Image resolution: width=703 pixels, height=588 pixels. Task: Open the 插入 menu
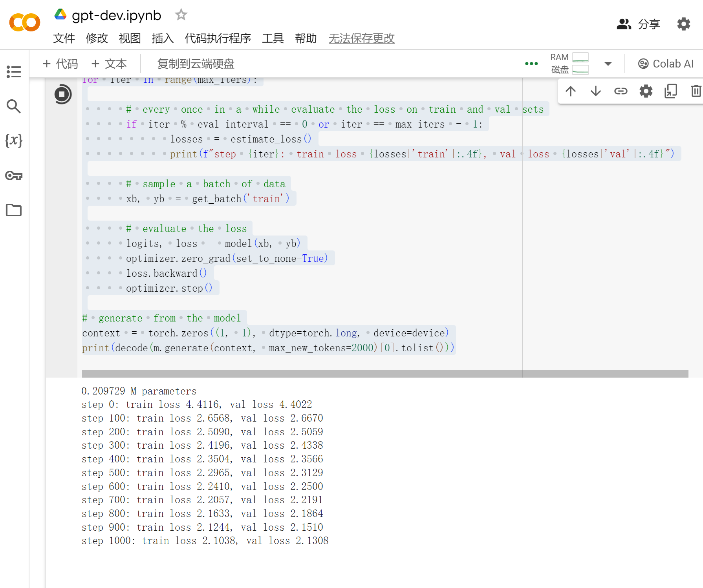pos(163,38)
